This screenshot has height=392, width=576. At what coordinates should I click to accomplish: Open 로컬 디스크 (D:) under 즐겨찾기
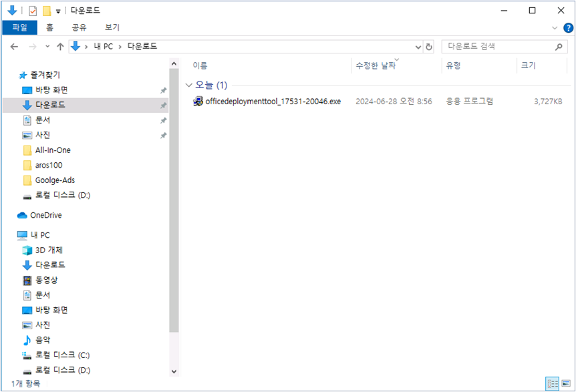[63, 195]
